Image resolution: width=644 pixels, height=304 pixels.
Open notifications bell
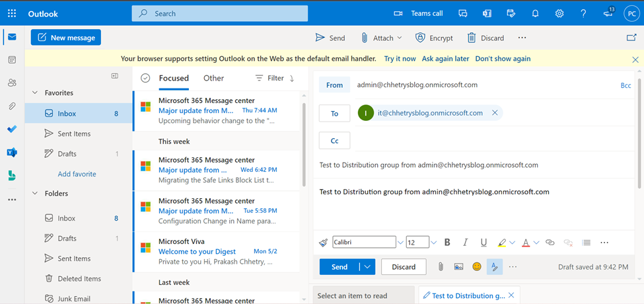(535, 14)
